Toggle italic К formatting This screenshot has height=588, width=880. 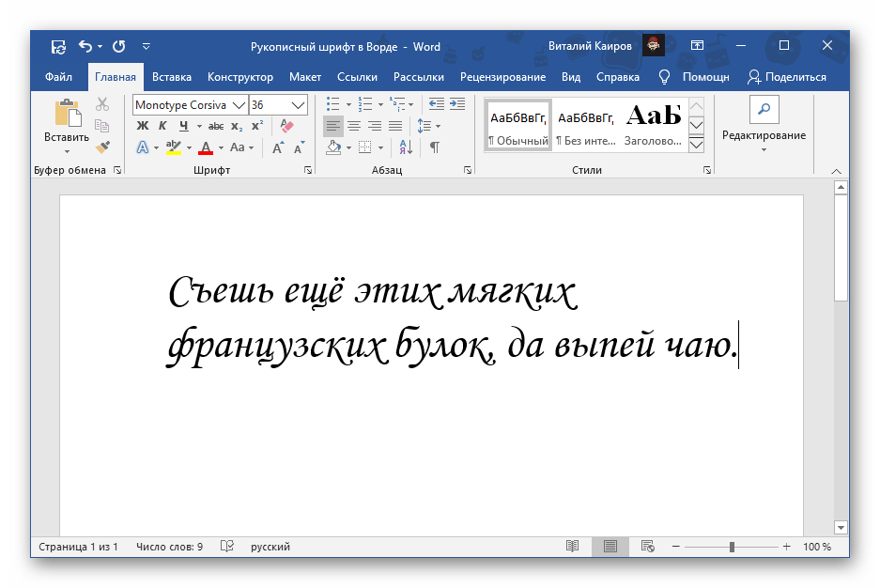pos(162,126)
